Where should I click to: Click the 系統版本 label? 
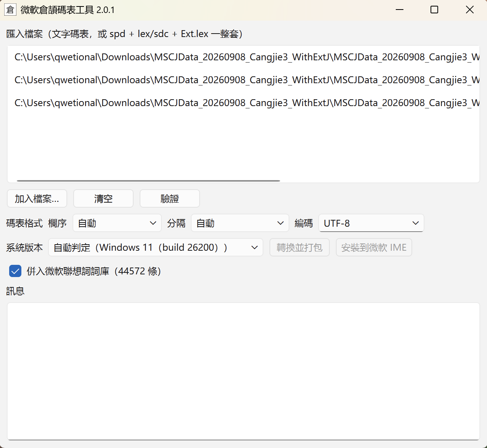pyautogui.click(x=24, y=248)
